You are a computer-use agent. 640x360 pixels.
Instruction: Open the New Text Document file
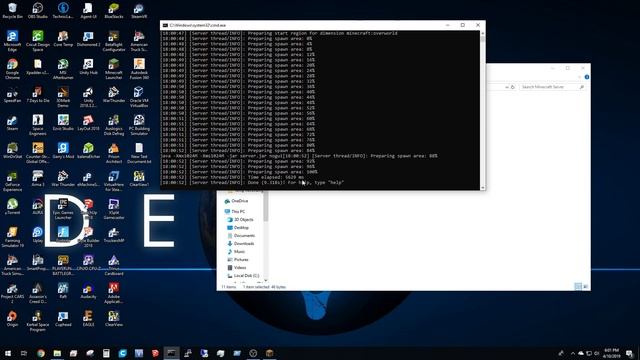point(139,153)
